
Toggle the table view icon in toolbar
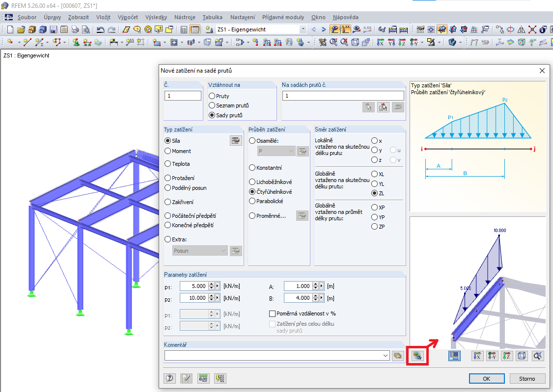[194, 29]
